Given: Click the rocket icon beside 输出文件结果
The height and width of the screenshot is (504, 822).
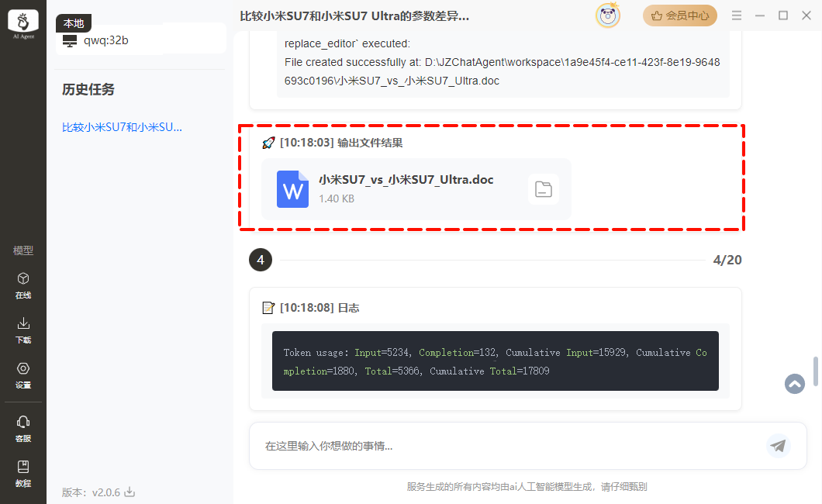Looking at the screenshot, I should click(x=268, y=143).
